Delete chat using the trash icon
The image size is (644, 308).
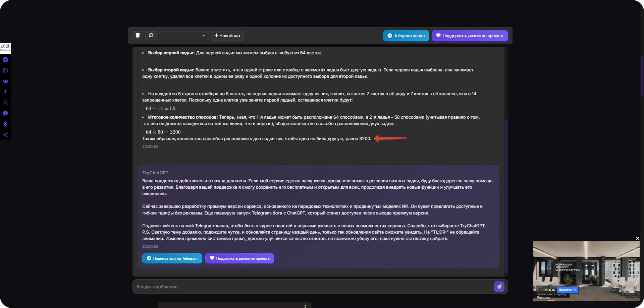(138, 36)
